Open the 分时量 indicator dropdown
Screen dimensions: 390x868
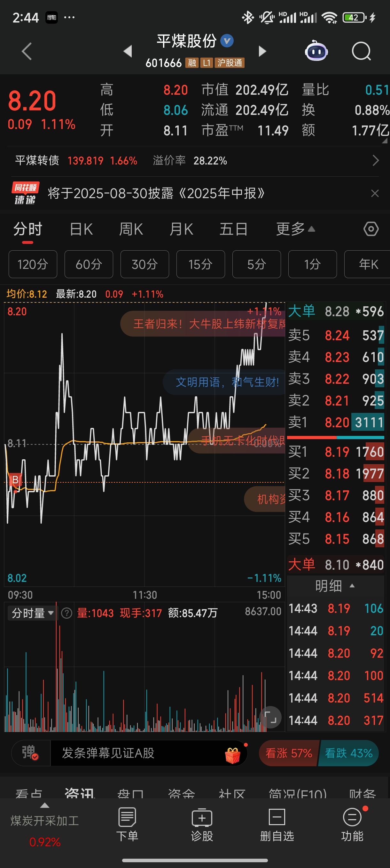coord(33,613)
